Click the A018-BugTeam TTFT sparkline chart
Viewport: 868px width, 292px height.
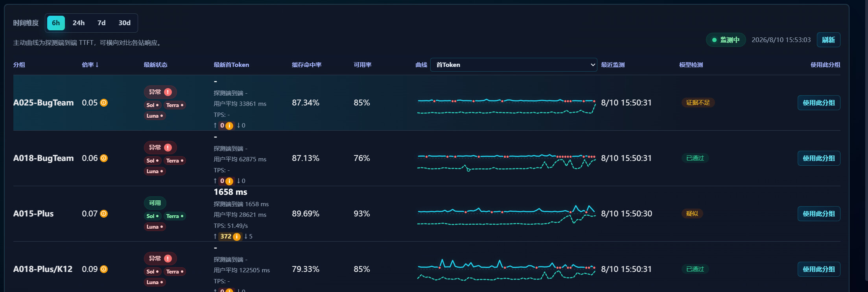pos(507,162)
